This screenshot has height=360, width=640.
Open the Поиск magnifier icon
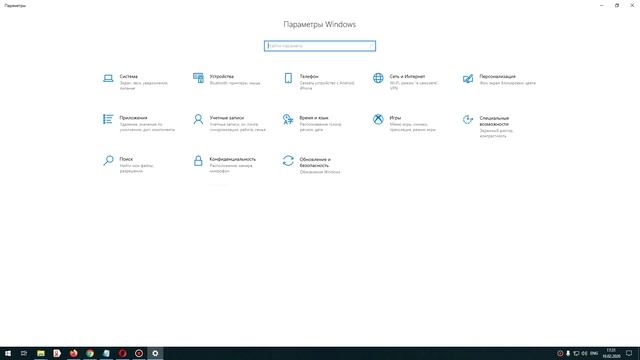(x=108, y=160)
